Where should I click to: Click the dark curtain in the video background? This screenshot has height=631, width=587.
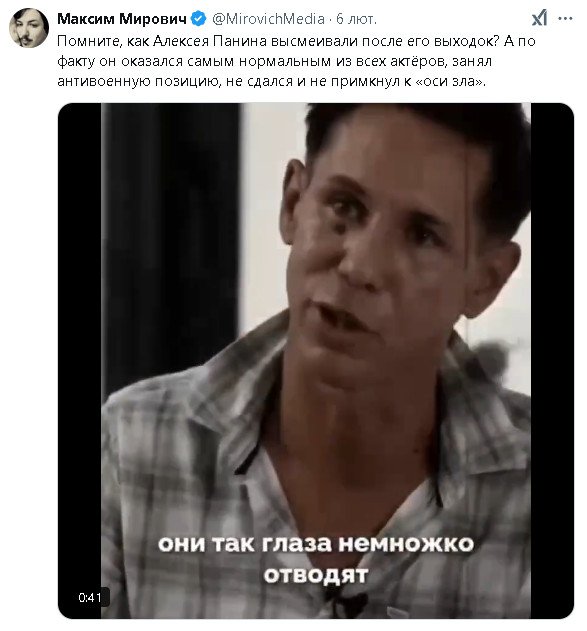pos(171,241)
